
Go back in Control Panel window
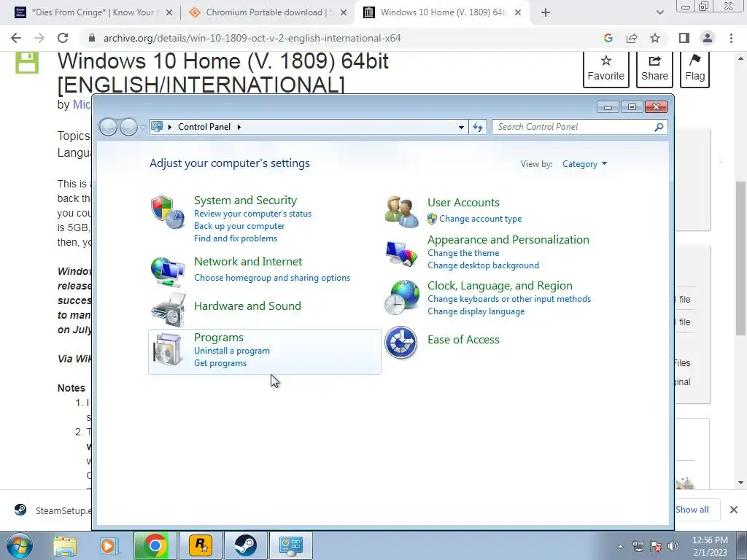click(x=109, y=127)
